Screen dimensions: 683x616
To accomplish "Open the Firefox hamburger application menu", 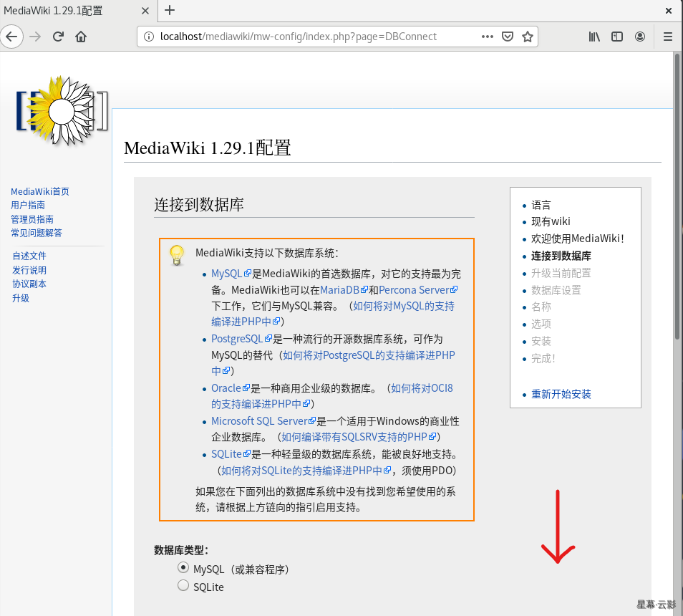I will (668, 37).
